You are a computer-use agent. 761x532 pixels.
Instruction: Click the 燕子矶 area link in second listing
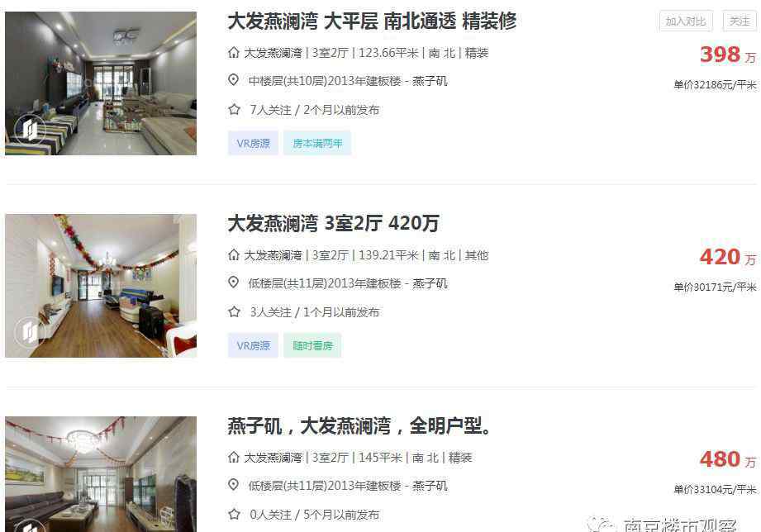tap(430, 283)
